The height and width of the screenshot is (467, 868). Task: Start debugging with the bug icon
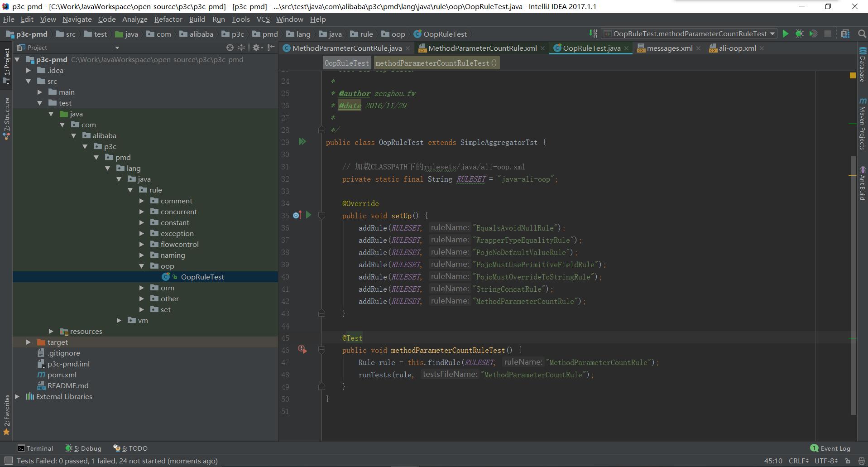(800, 34)
